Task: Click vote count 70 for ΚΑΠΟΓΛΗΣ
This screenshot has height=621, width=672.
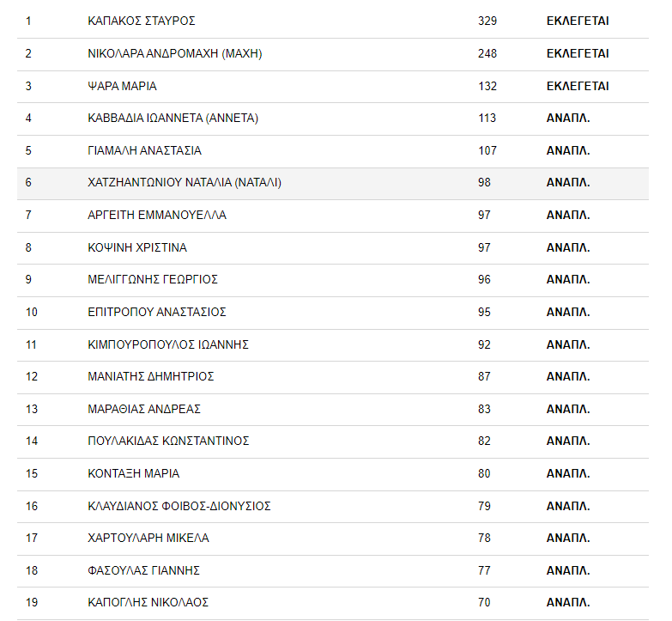Action: click(484, 602)
